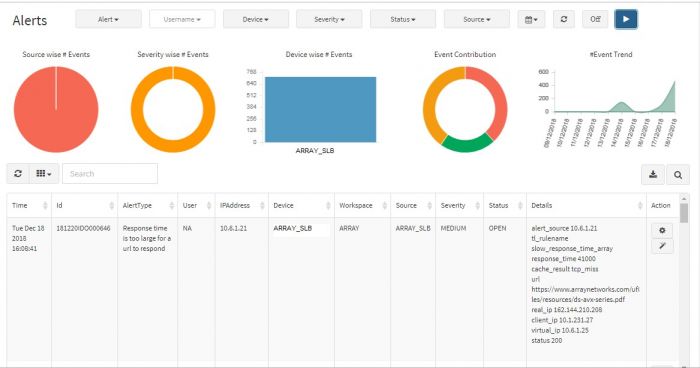Sort by the Source column header
The image size is (700, 368).
(x=413, y=205)
